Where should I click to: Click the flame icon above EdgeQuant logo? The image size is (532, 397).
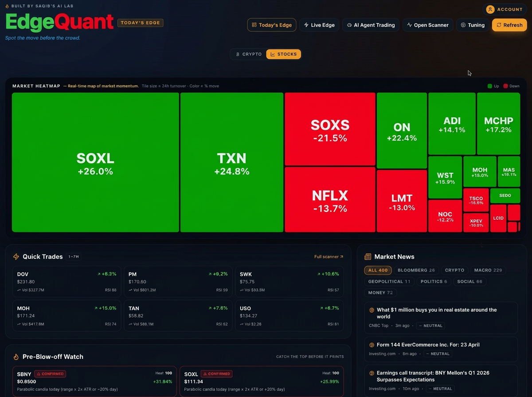point(7,6)
